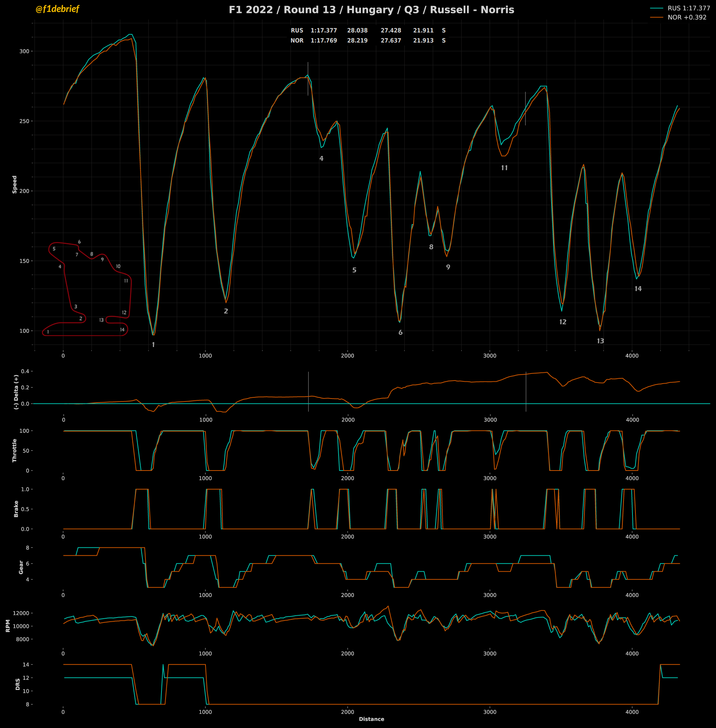Click the RUS 1:17.377 legend entry
This screenshot has width=716, height=728.
(x=688, y=8)
